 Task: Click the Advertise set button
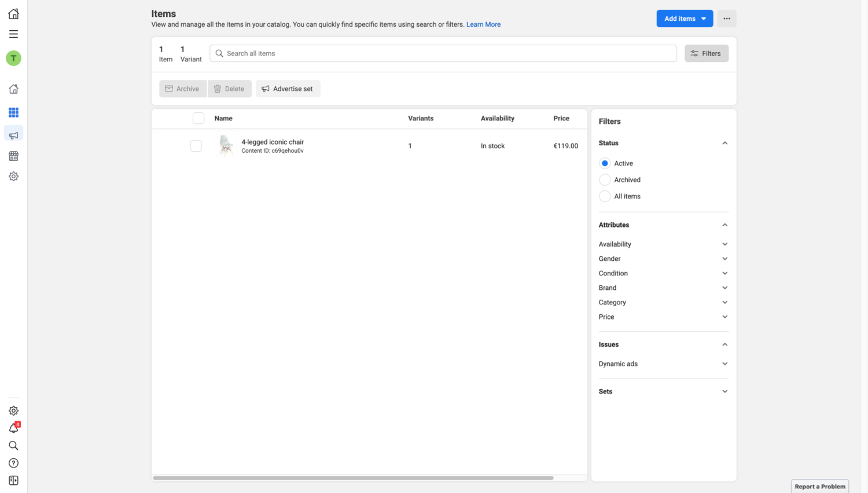(x=288, y=89)
